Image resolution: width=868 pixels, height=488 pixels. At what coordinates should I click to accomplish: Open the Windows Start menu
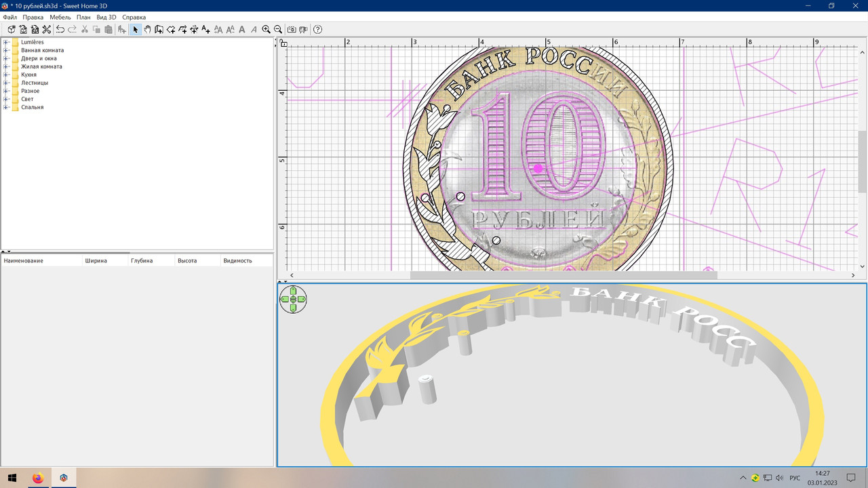pos(12,478)
